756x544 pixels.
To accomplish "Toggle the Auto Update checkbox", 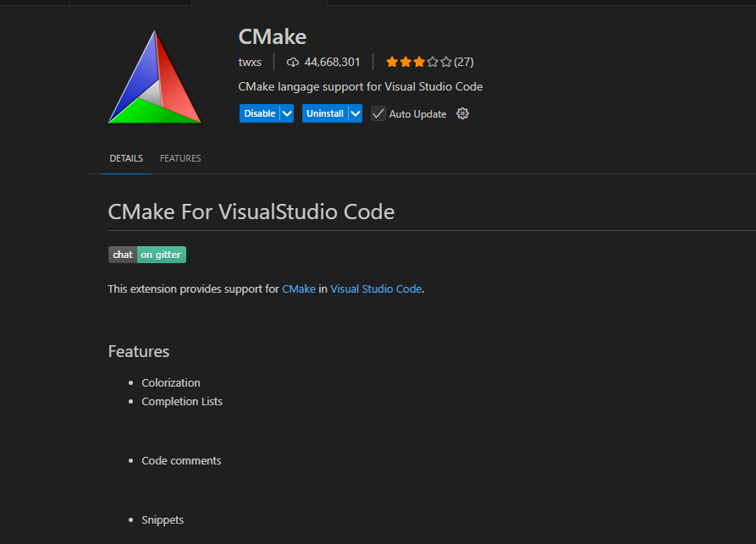I will [x=378, y=113].
